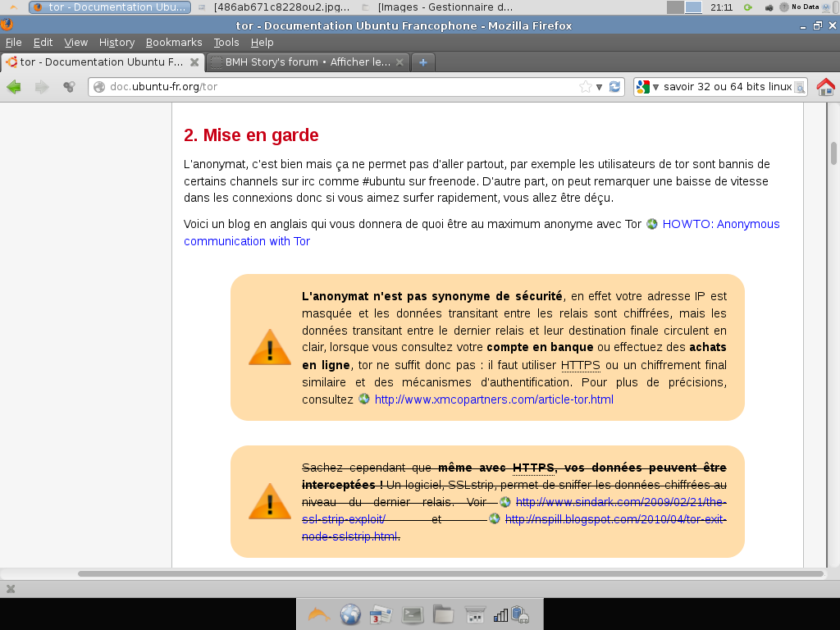The height and width of the screenshot is (630, 840).
Task: Expand the Google search engine dropdown
Action: coord(655,87)
